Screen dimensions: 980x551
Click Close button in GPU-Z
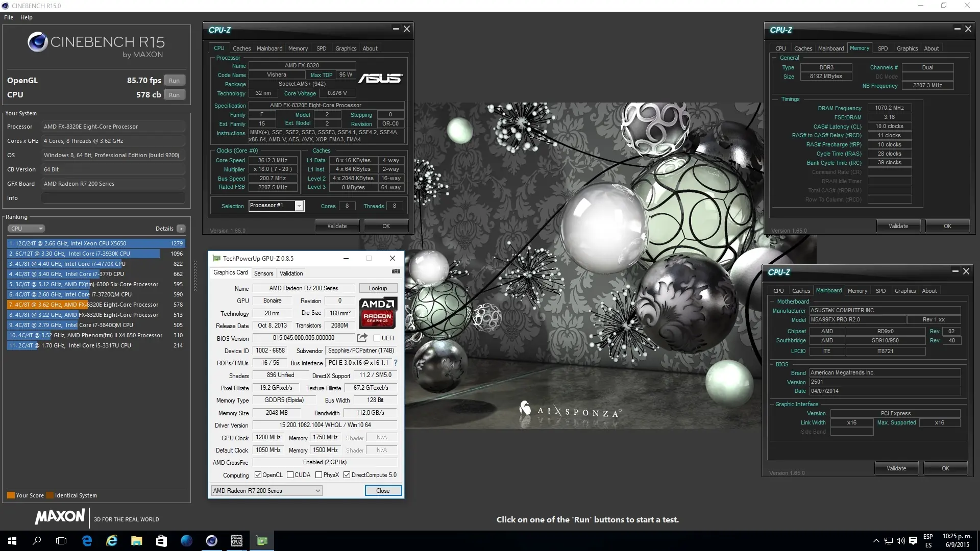pos(383,491)
